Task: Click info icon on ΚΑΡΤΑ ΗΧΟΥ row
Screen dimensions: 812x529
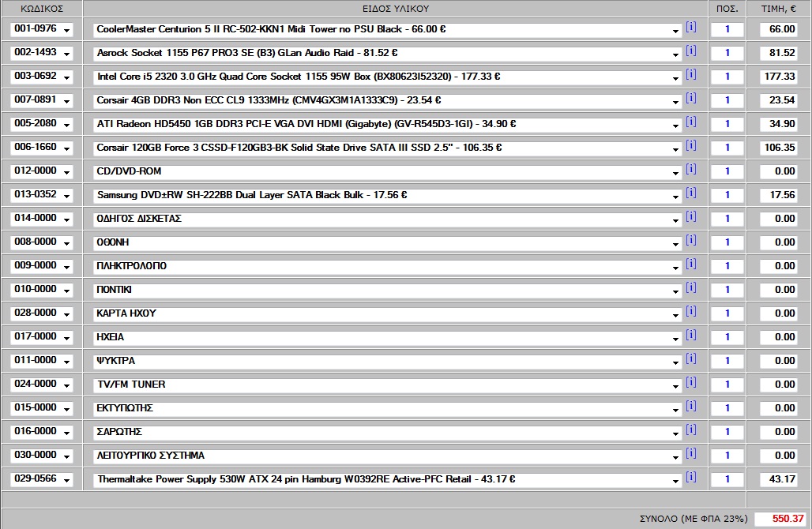Action: point(691,312)
